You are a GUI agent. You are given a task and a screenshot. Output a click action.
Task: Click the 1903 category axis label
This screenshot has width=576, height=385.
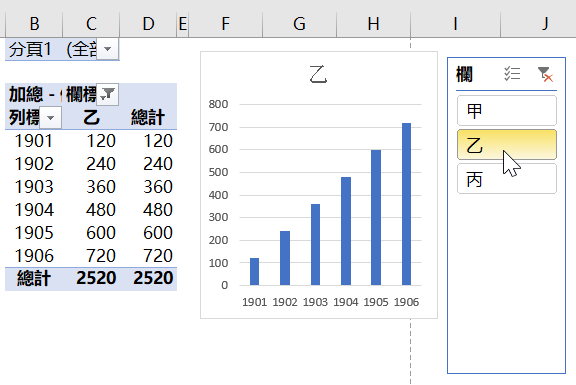coord(315,302)
